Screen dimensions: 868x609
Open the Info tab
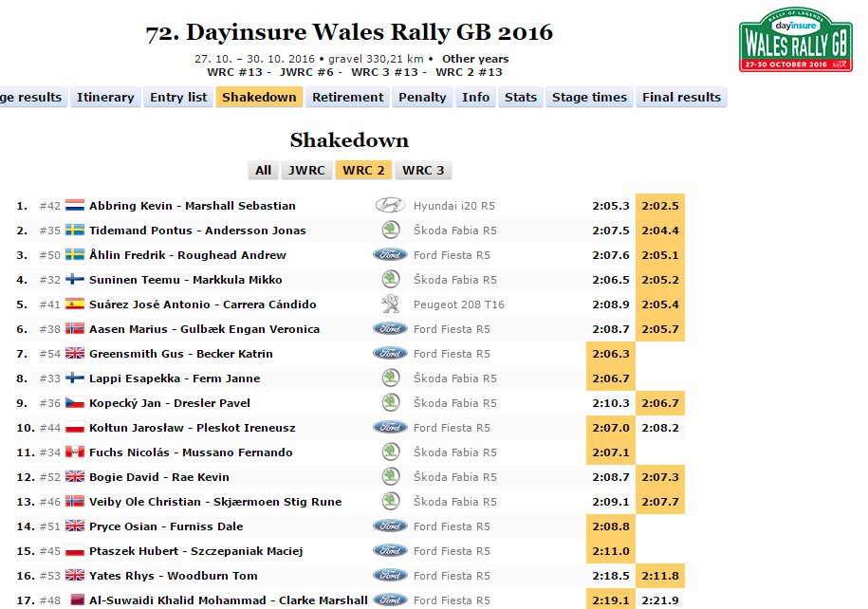click(476, 97)
